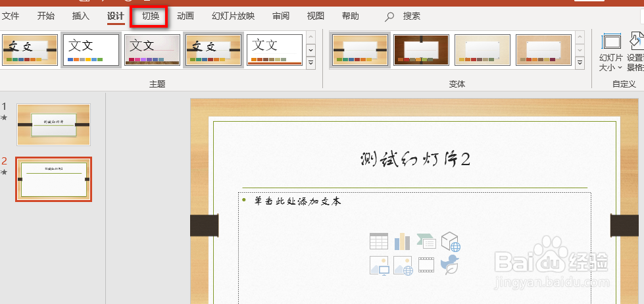This screenshot has height=304, width=644.
Task: Switch to the 视图 ribbon tab
Action: pyautogui.click(x=316, y=16)
